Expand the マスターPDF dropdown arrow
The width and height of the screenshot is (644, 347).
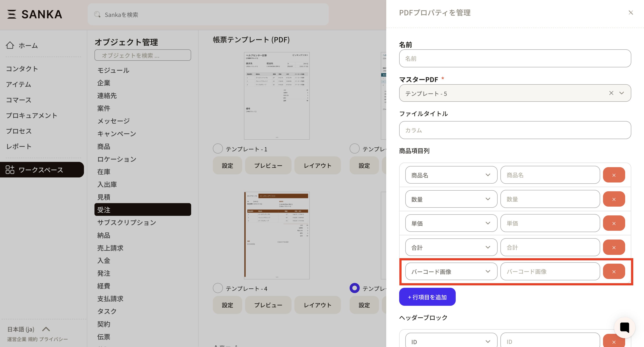click(621, 93)
